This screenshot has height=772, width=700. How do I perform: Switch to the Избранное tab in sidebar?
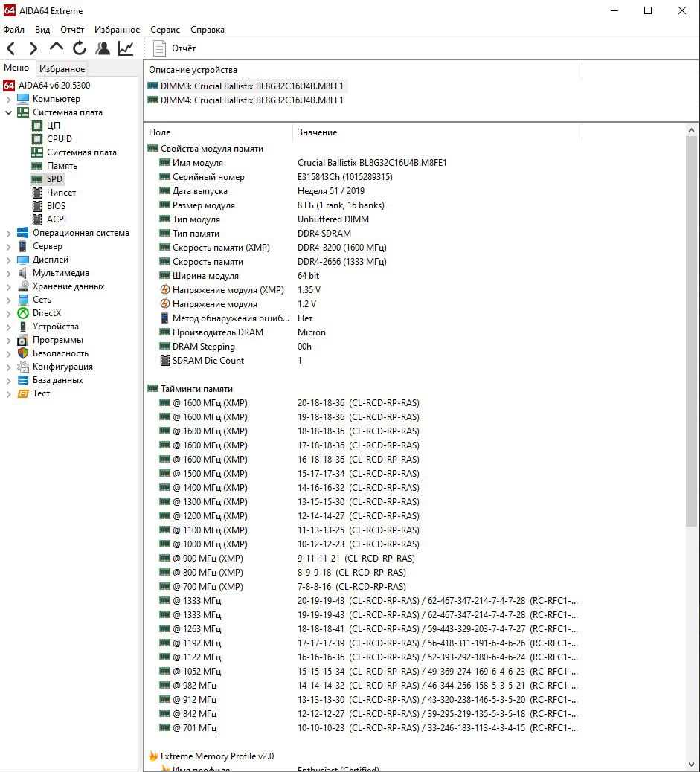62,69
